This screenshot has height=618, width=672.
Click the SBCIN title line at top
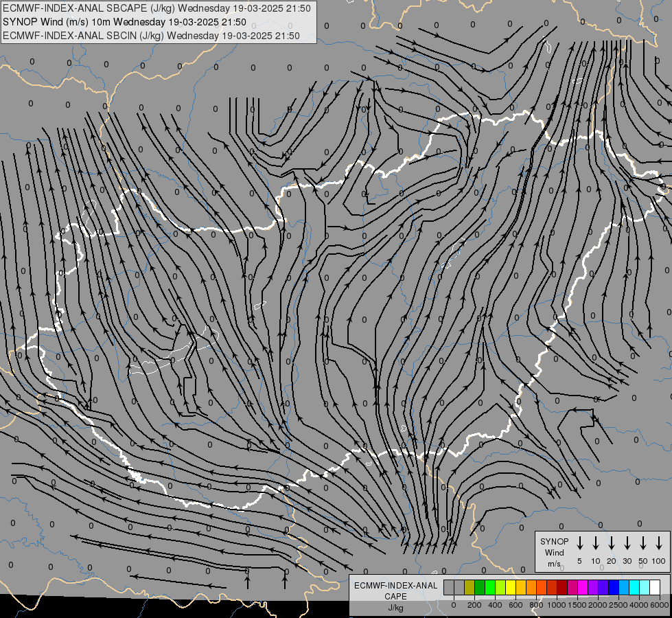(151, 36)
